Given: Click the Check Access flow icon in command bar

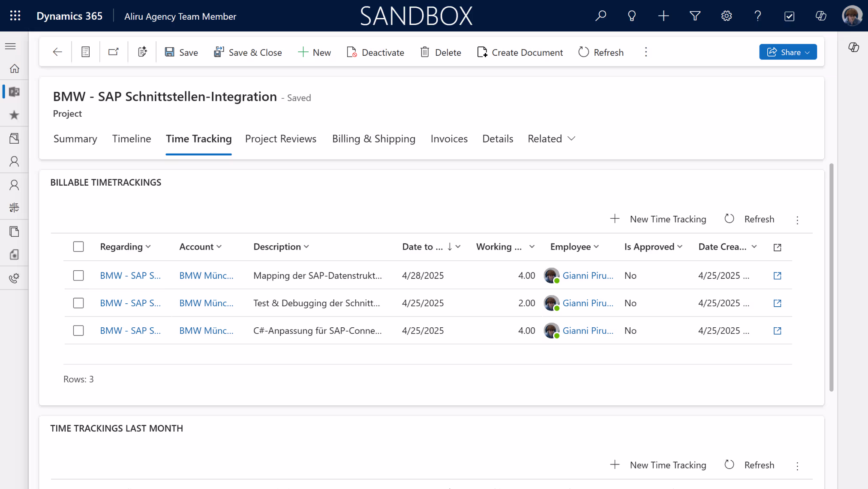Looking at the screenshot, I should click(x=142, y=52).
